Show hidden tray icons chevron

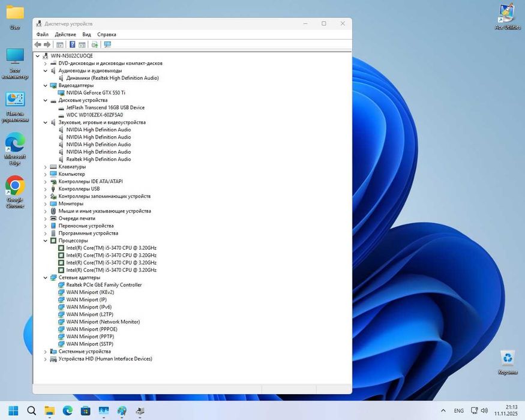[443, 410]
